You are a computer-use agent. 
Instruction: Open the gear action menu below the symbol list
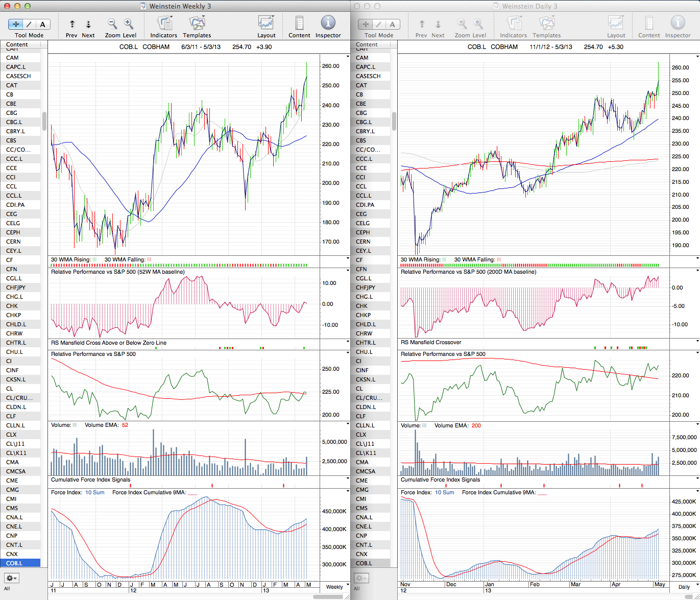pyautogui.click(x=11, y=578)
